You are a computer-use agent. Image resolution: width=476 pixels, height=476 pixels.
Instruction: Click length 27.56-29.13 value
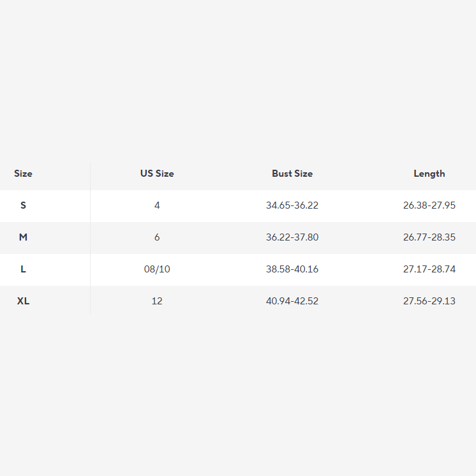coord(429,301)
